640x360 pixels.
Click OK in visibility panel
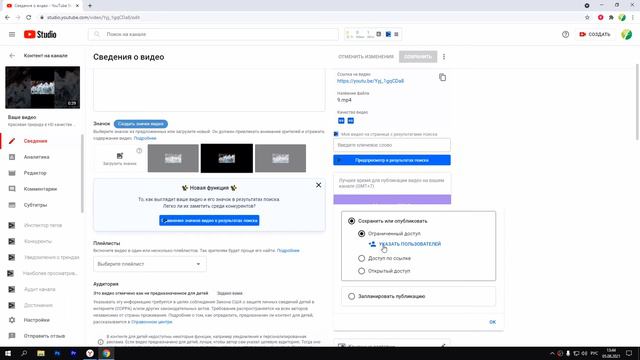click(493, 322)
